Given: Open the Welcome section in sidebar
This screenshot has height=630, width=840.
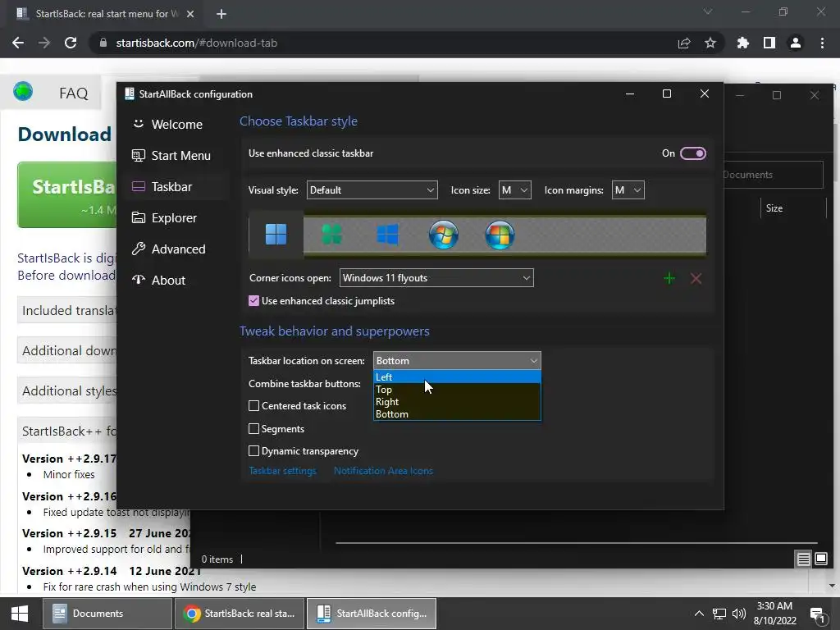Looking at the screenshot, I should 177,125.
